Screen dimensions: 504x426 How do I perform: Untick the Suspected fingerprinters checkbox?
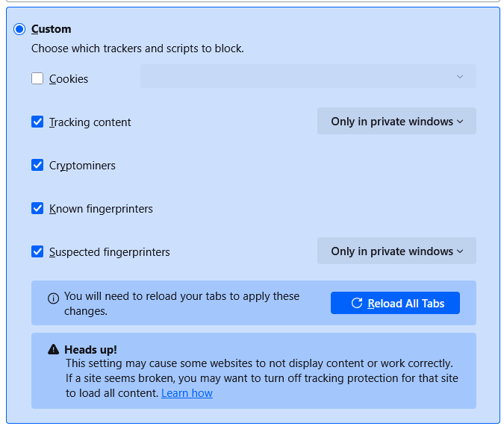pyautogui.click(x=37, y=251)
